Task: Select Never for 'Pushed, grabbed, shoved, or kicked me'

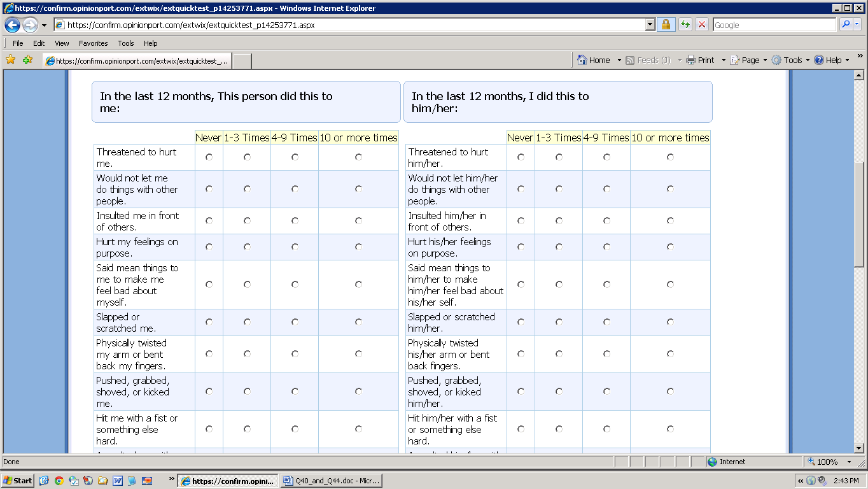Action: pyautogui.click(x=209, y=392)
